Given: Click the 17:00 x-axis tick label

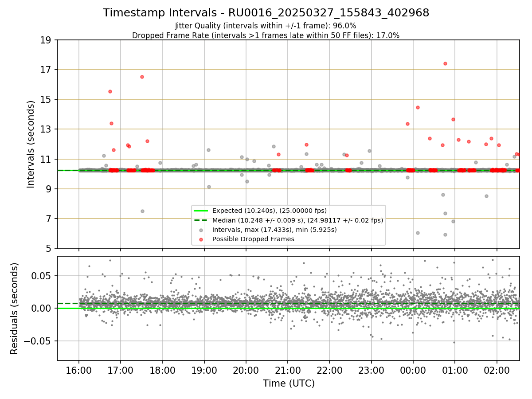Looking at the screenshot, I should (x=121, y=370).
